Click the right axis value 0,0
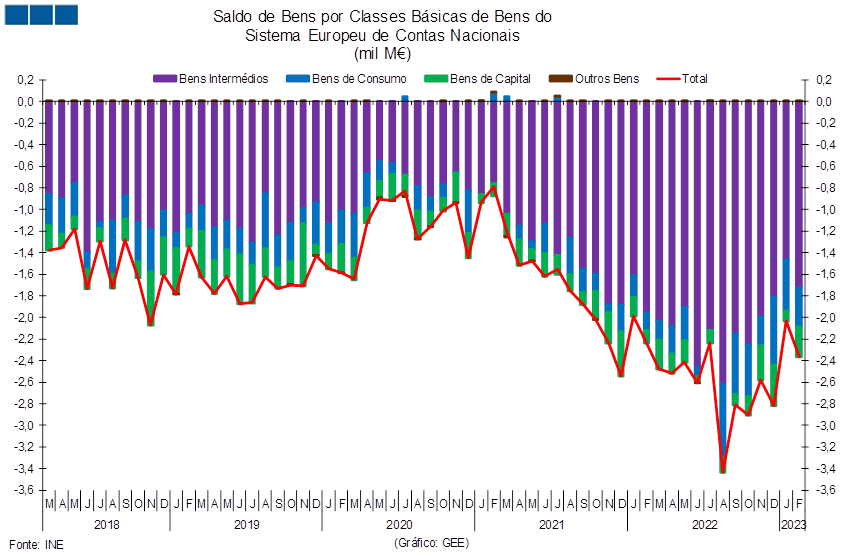This screenshot has width=850, height=558. point(826,101)
